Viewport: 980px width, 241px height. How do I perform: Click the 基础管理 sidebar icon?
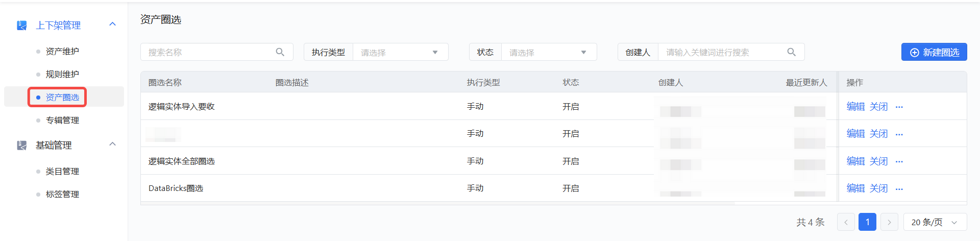click(21, 146)
